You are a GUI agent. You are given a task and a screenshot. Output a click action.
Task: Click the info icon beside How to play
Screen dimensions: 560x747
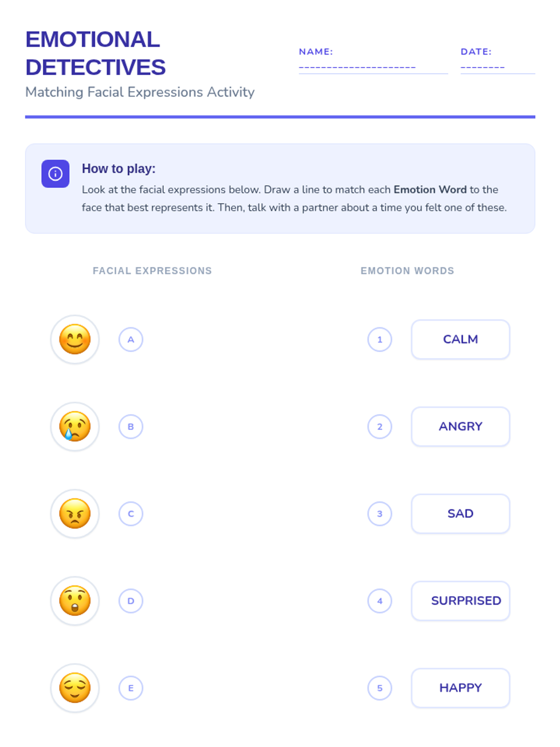click(56, 174)
